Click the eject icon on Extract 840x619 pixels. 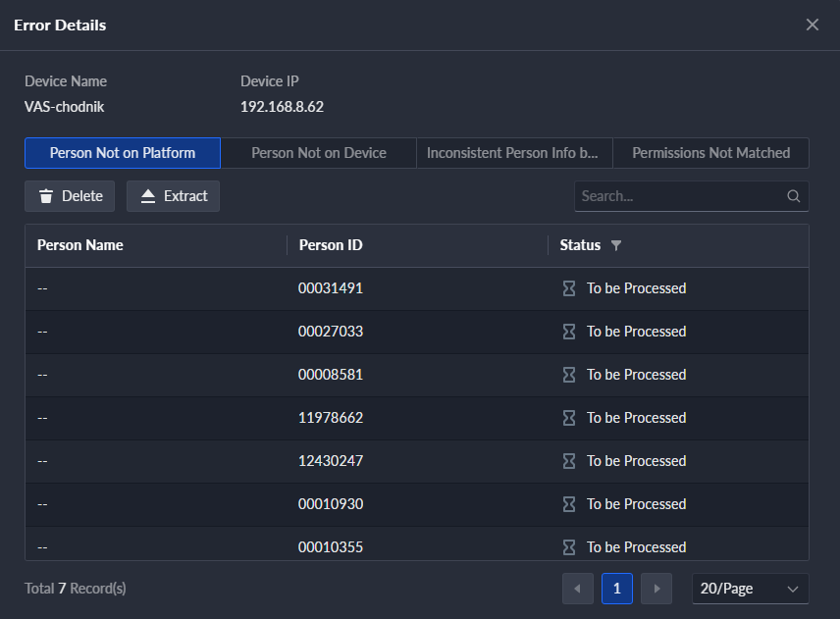pyautogui.click(x=148, y=196)
